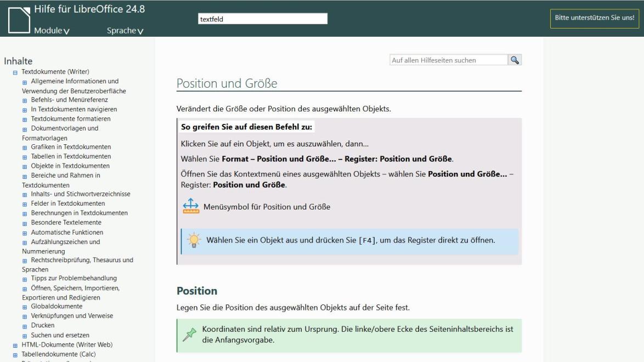The height and width of the screenshot is (362, 644).
Task: Click the Position und Größe menu symbol icon
Action: [190, 206]
